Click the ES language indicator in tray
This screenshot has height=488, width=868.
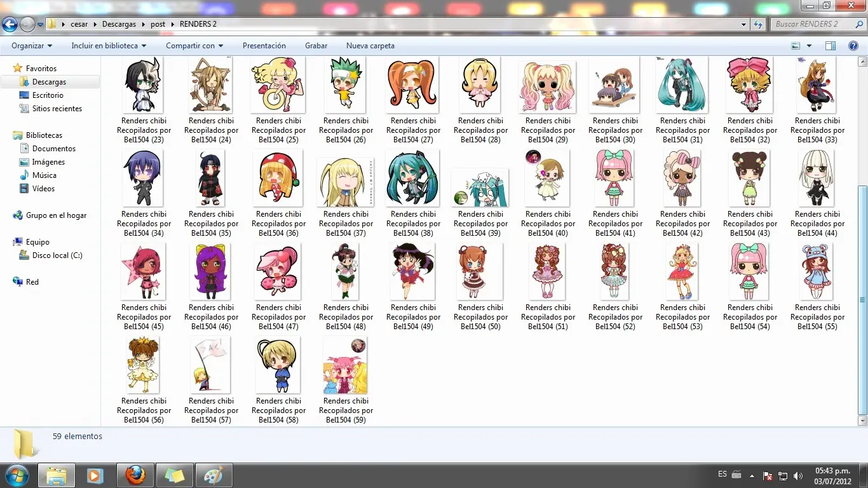coord(722,474)
